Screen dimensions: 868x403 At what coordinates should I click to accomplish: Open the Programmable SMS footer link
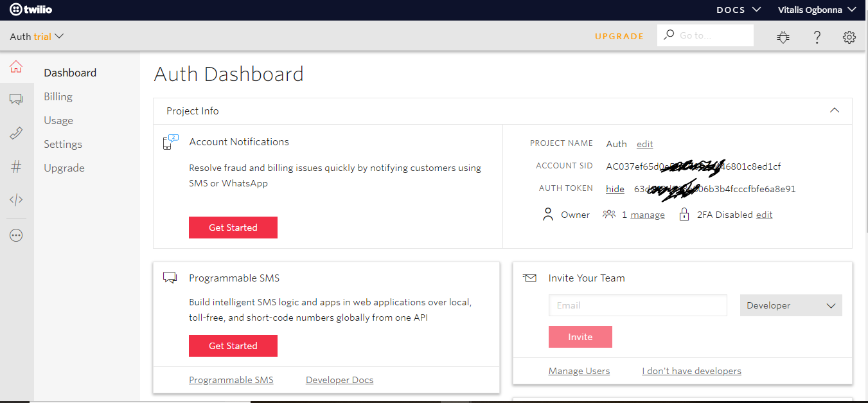pyautogui.click(x=231, y=380)
